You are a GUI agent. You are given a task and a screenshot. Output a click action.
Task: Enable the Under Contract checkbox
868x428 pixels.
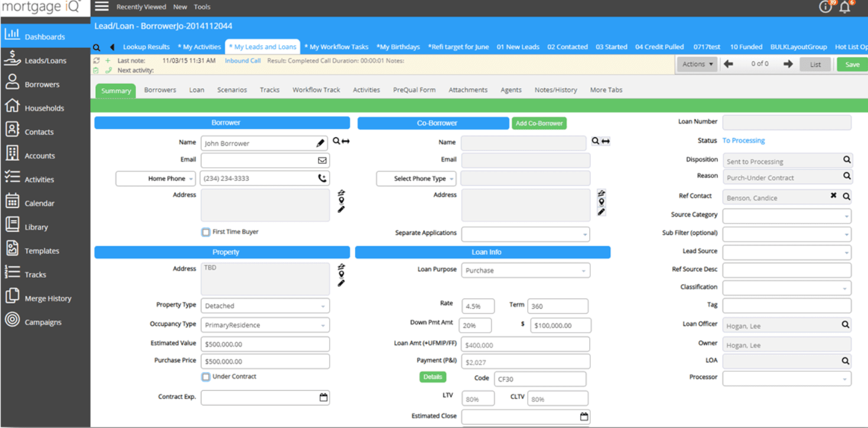click(x=206, y=377)
